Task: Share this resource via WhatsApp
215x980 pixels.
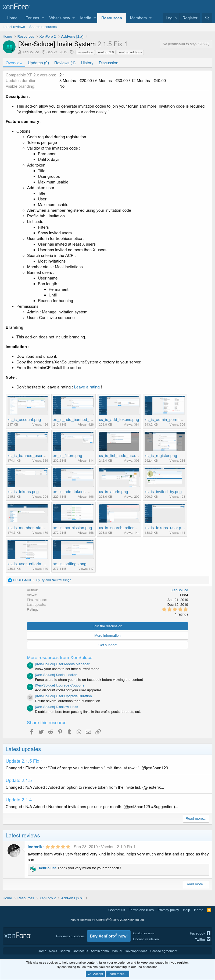Action: click(79, 732)
